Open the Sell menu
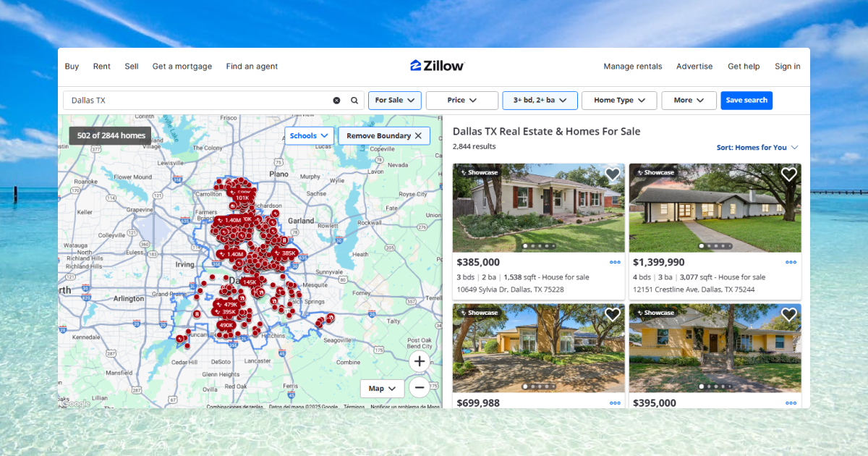The height and width of the screenshot is (456, 868). [132, 66]
